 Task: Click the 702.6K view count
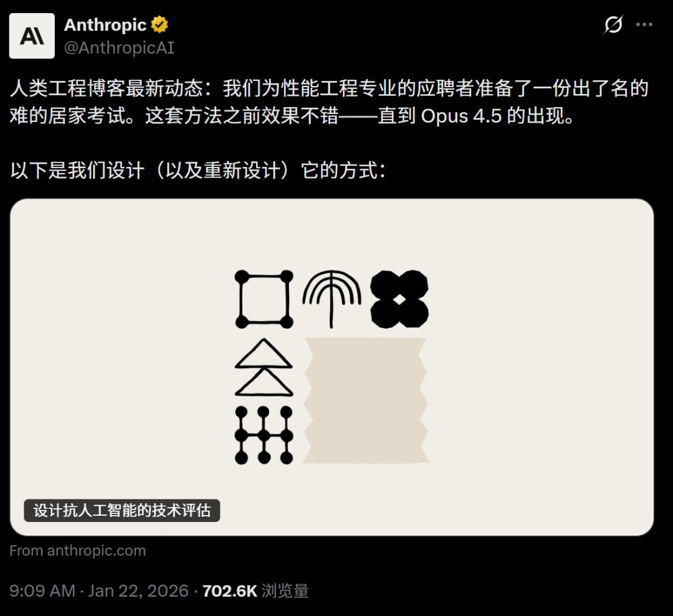[x=229, y=590]
